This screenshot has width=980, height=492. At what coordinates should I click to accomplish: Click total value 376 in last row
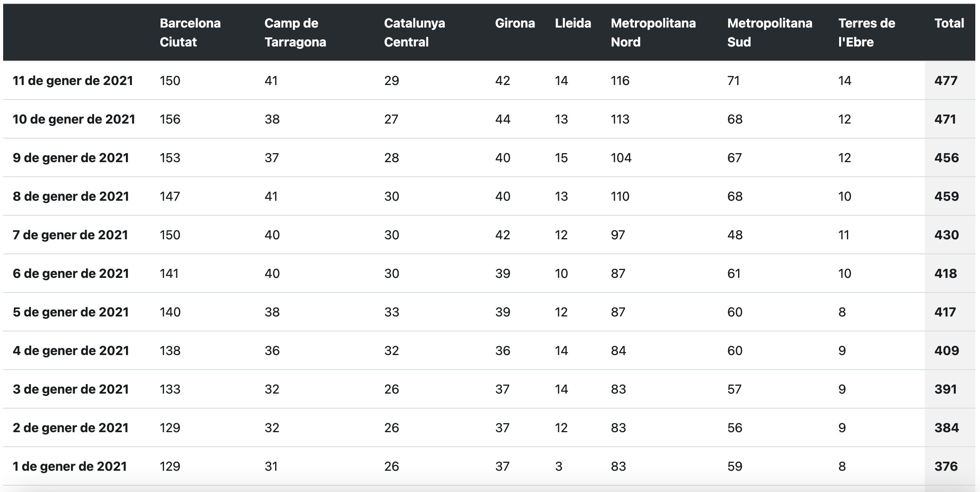[x=946, y=466]
